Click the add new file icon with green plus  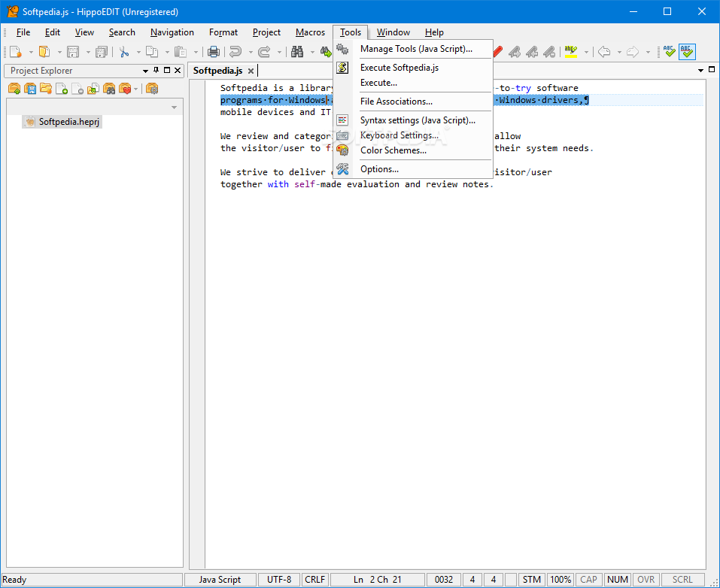62,88
